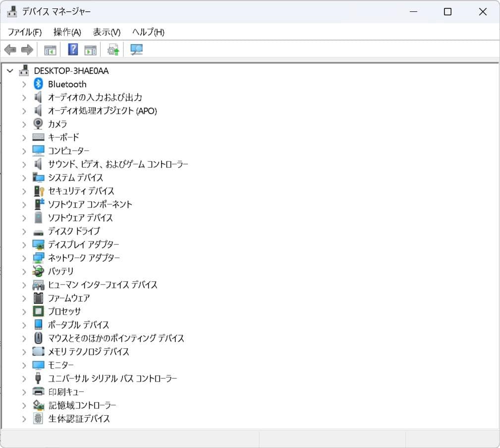
Task: Select the キーボード tree item
Action: click(x=63, y=137)
